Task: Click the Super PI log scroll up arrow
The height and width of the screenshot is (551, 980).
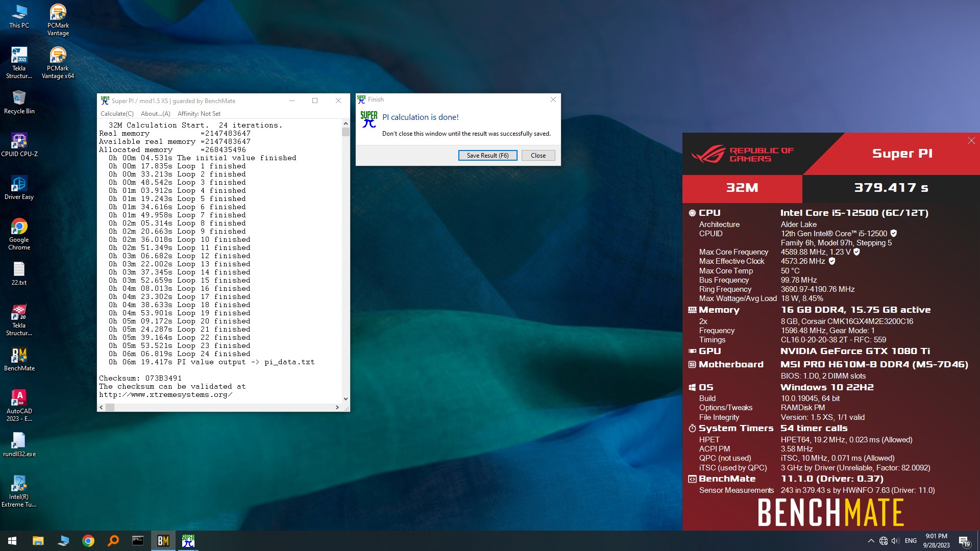Action: click(x=346, y=123)
